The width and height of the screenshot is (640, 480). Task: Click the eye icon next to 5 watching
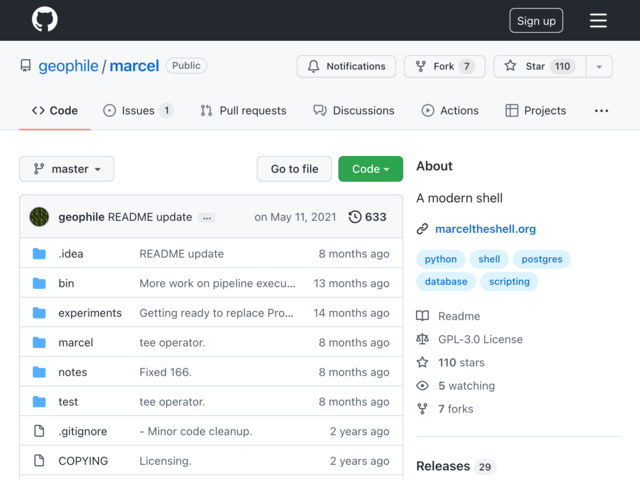pyautogui.click(x=422, y=386)
